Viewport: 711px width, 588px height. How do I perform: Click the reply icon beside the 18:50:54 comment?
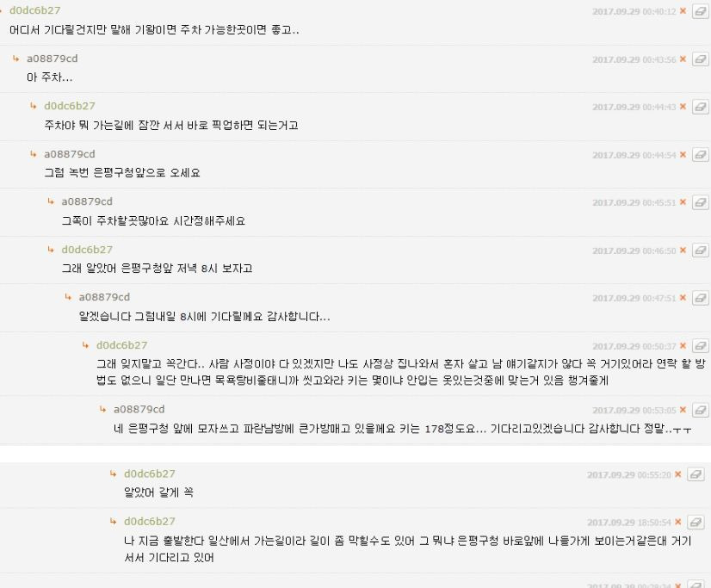pos(696,523)
